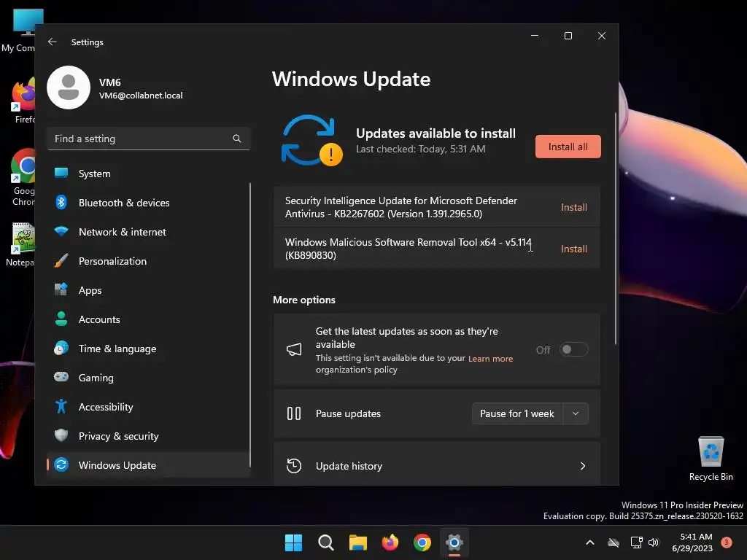Click VM6@collabnet.local account text
The width and height of the screenshot is (747, 560).
[x=141, y=96]
